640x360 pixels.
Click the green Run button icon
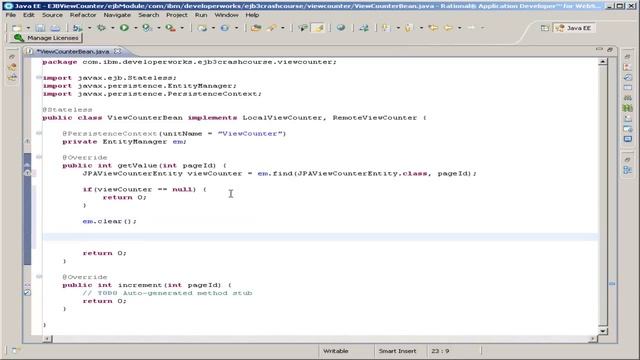(x=124, y=28)
